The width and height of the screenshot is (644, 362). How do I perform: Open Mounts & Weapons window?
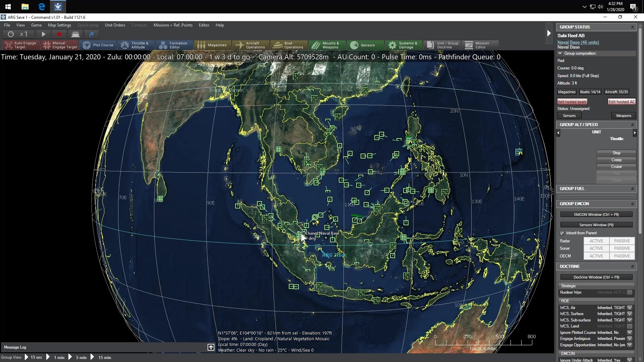tap(327, 45)
